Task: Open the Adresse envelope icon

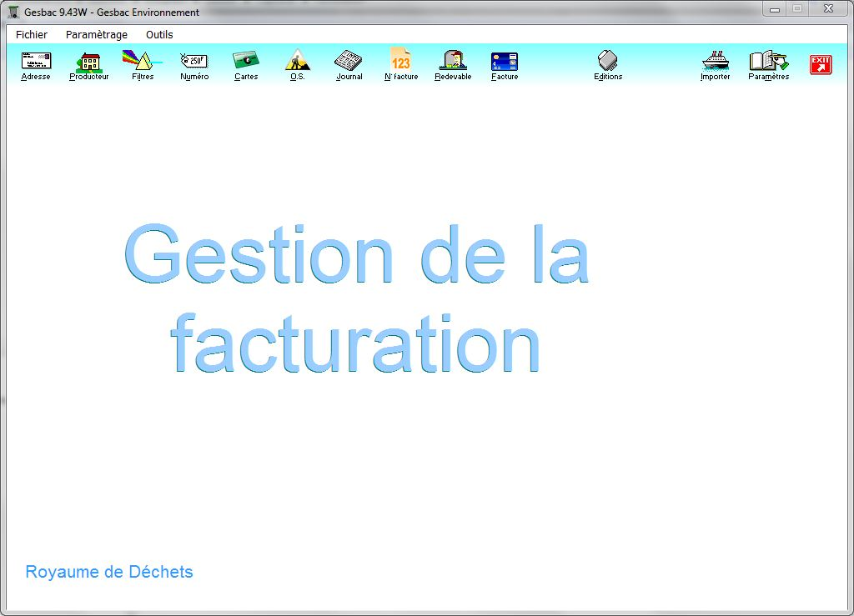Action: (x=36, y=61)
